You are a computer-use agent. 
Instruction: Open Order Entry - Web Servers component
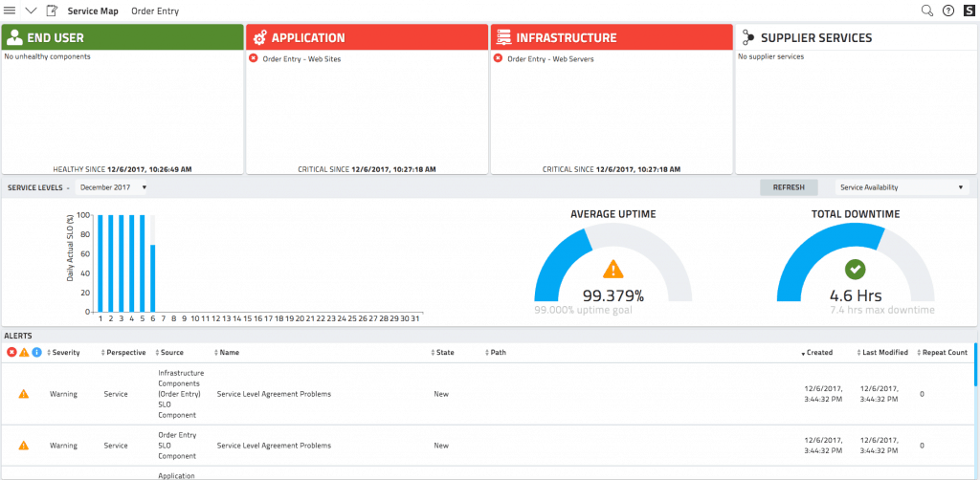(550, 59)
